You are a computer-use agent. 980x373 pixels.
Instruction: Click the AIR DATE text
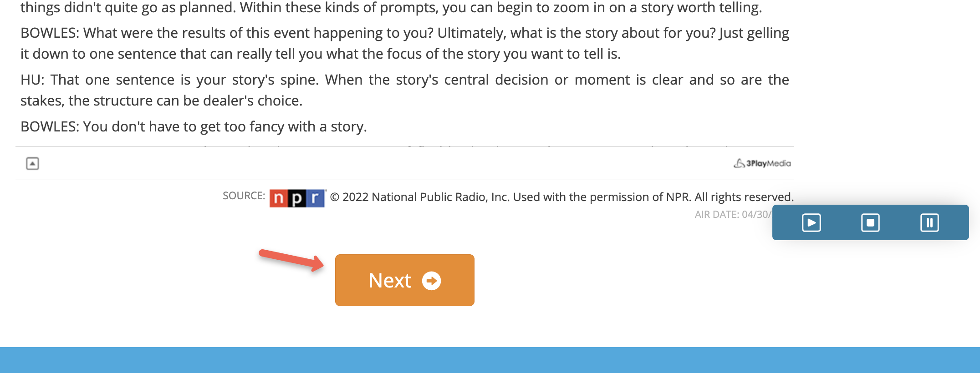point(732,214)
